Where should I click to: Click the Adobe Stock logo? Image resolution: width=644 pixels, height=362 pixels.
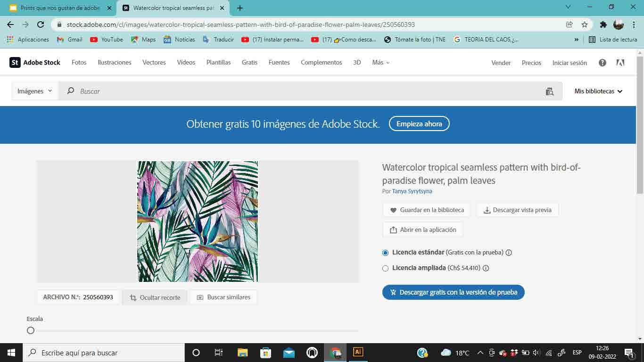click(x=35, y=62)
